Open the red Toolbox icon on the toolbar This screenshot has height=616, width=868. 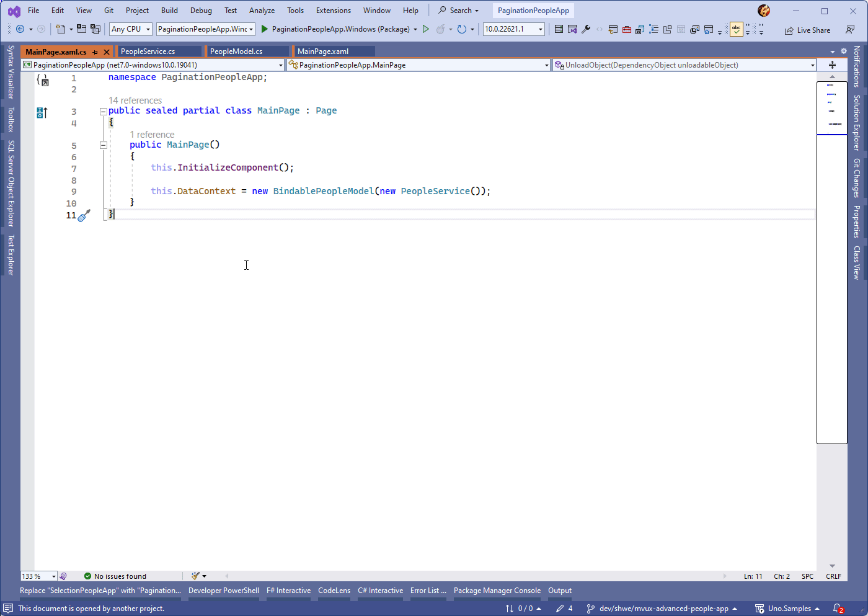(627, 29)
